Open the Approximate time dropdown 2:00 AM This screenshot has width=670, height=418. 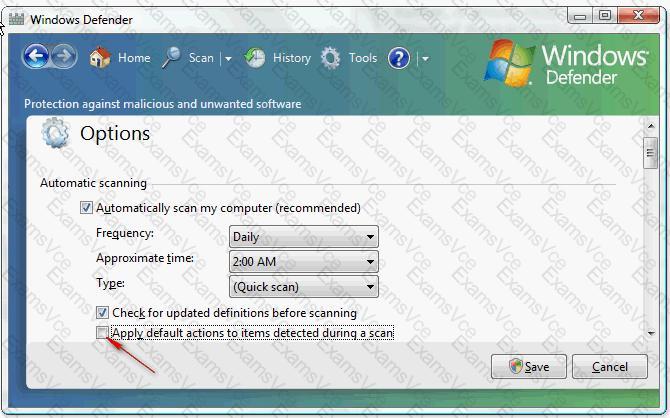tap(304, 262)
